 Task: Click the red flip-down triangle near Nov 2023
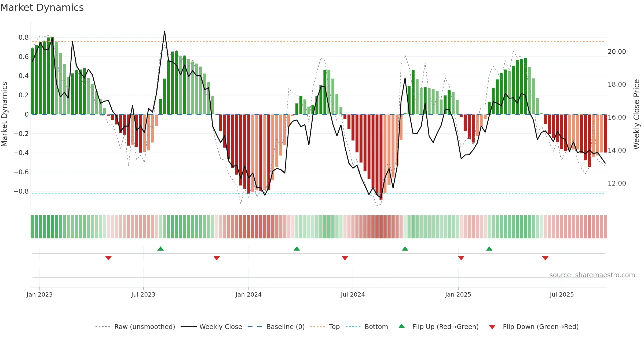click(x=217, y=258)
